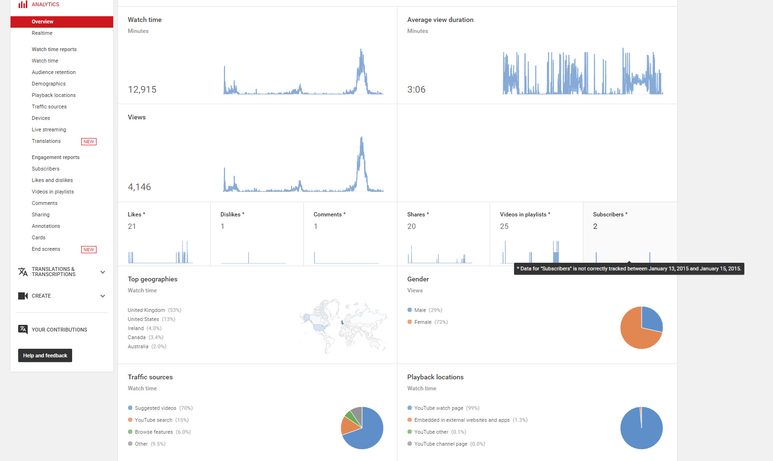
Task: Open the Annotations report
Action: [46, 226]
